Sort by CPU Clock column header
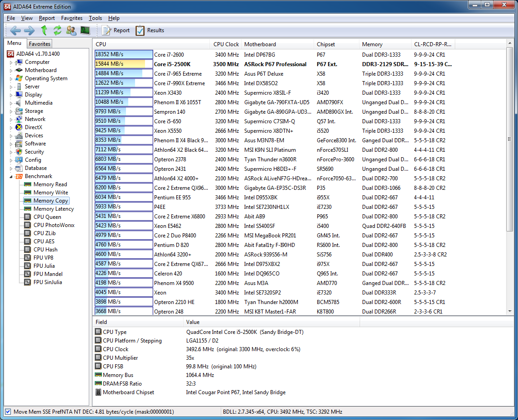 226,44
